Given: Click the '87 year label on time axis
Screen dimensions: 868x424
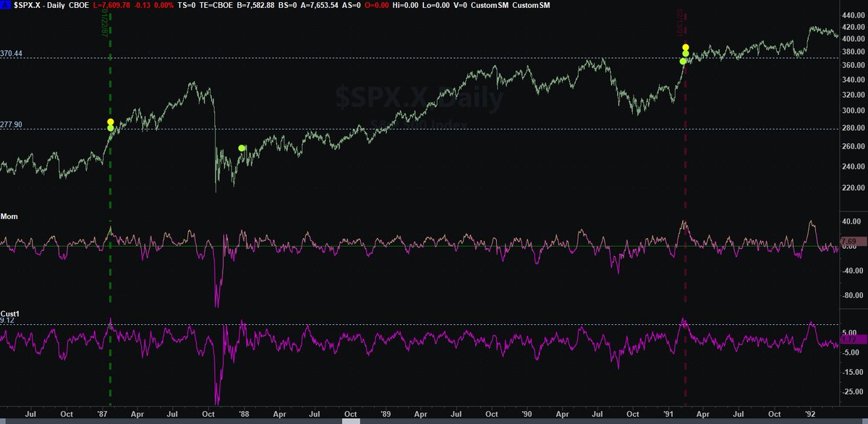Looking at the screenshot, I should point(101,415).
